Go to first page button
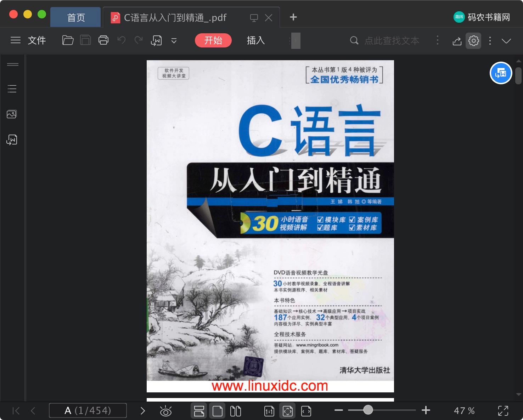523x420 pixels. (x=16, y=411)
